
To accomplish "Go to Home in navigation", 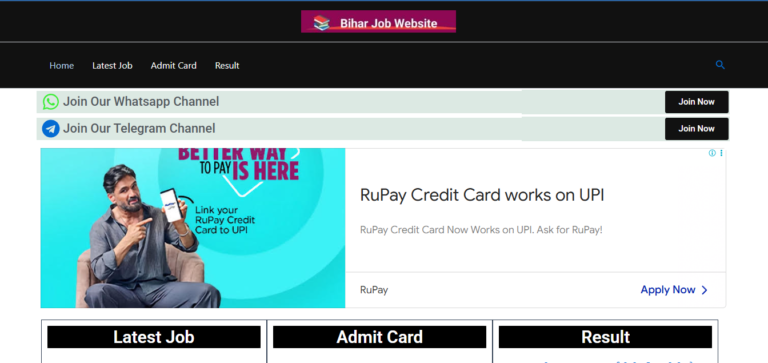I will [x=62, y=66].
